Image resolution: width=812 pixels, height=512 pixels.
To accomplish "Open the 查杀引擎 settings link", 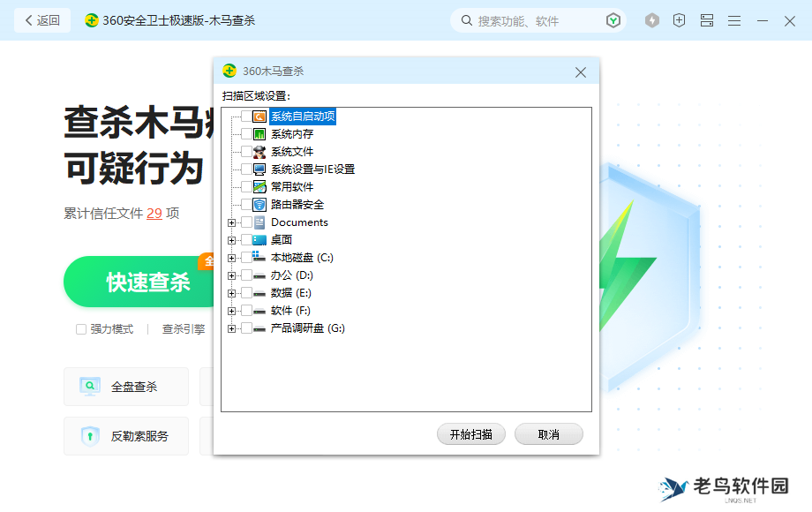I will click(184, 329).
